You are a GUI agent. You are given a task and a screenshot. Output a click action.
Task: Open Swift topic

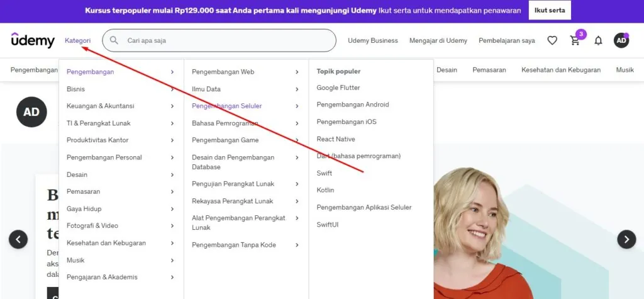click(325, 173)
